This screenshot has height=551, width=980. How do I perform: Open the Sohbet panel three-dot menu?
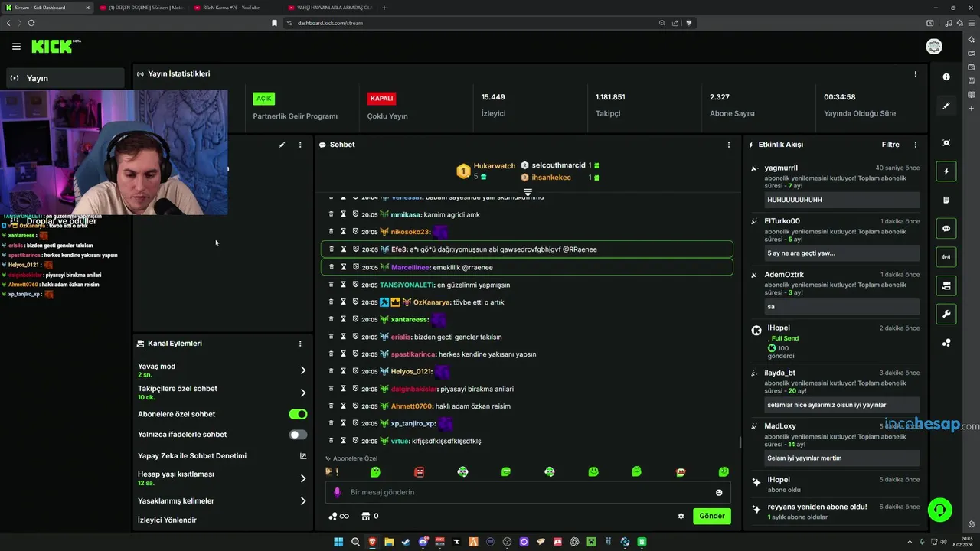pos(728,145)
